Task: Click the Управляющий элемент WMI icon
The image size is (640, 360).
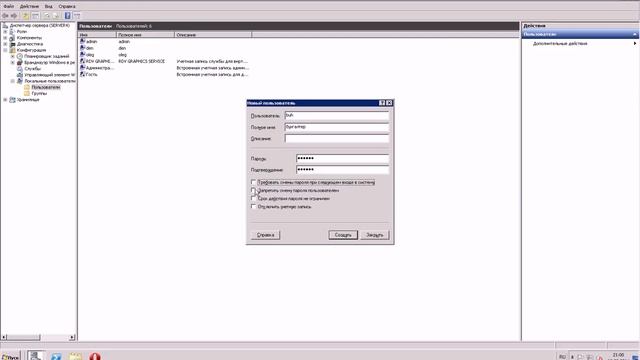Action: 20,75
